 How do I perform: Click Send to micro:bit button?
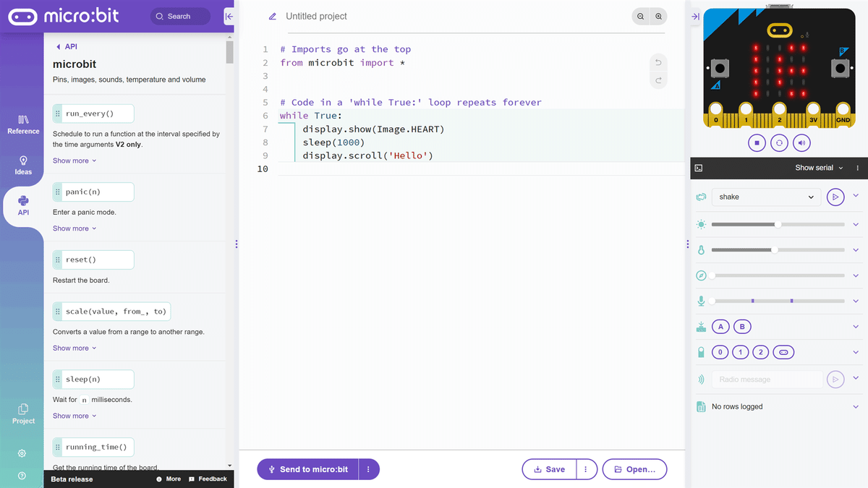[x=307, y=469]
